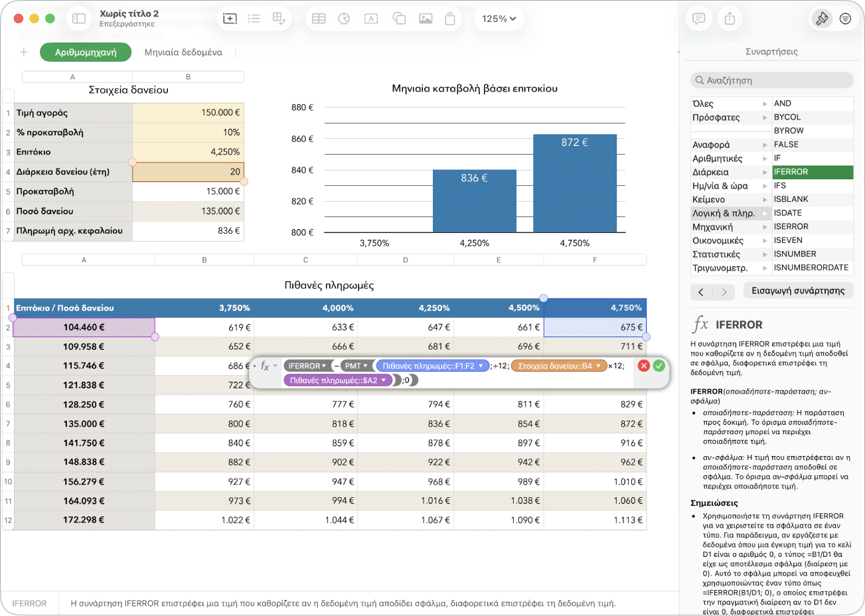
Task: Select Κείμενο function category
Action: [x=730, y=200]
